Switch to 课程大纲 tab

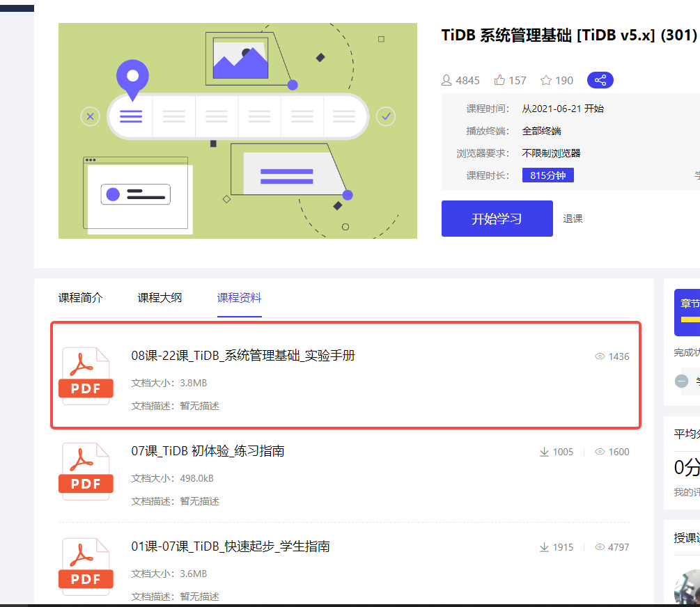point(160,298)
